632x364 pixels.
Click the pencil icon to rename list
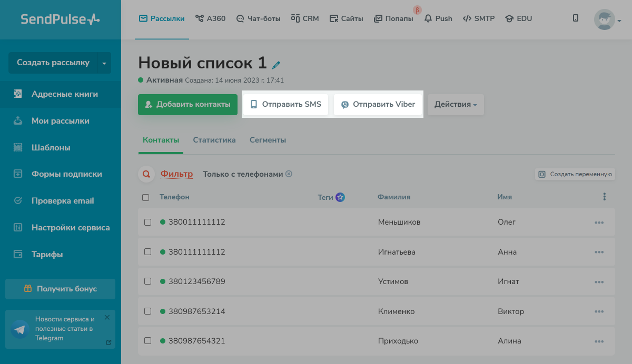(276, 65)
